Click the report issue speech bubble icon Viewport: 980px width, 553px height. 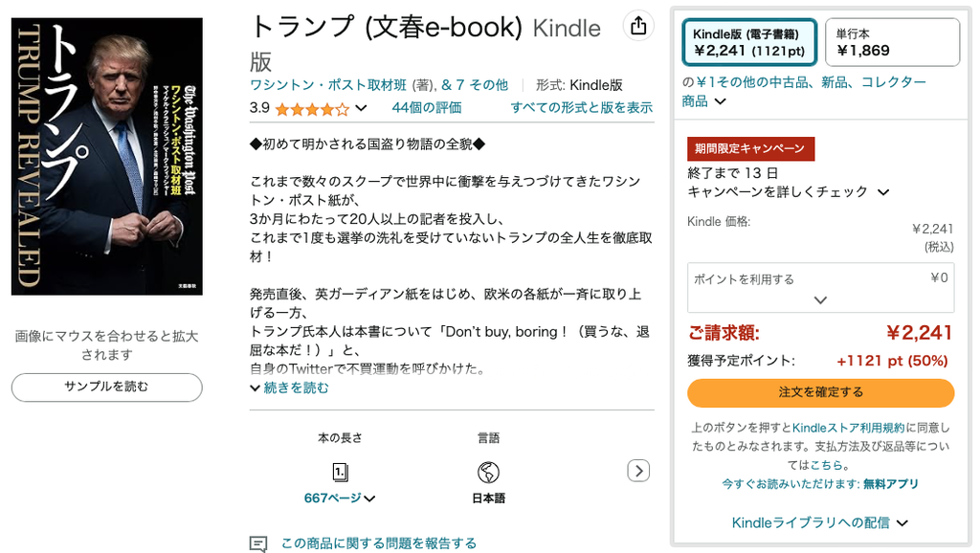(258, 543)
